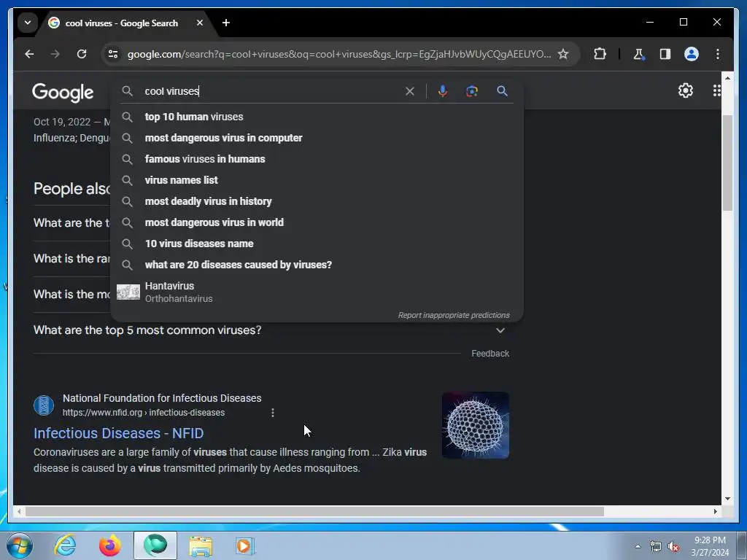
Task: Click the nfid.org infectious-diseases URL
Action: (144, 413)
